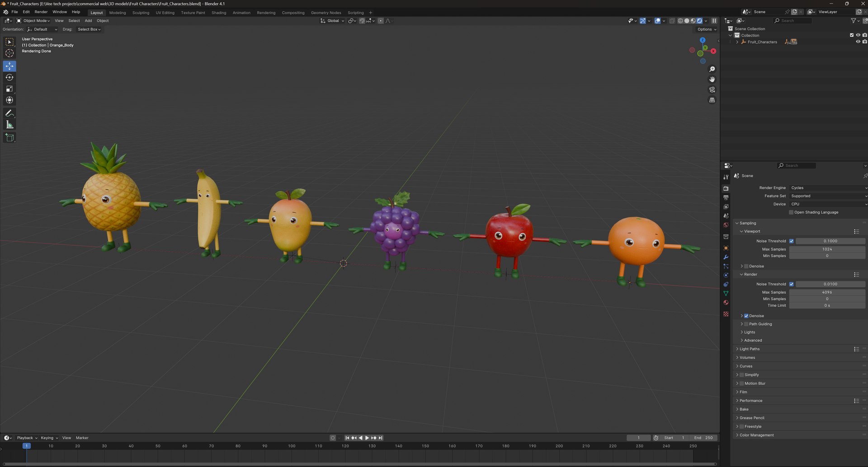
Task: Switch perspective/orthographic with the grid icon
Action: (x=712, y=100)
